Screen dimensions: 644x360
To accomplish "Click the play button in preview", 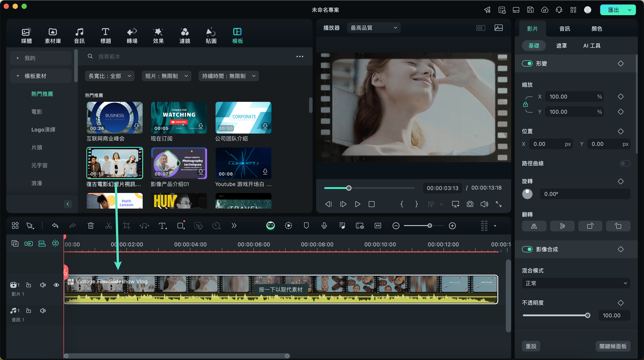I will pyautogui.click(x=358, y=204).
